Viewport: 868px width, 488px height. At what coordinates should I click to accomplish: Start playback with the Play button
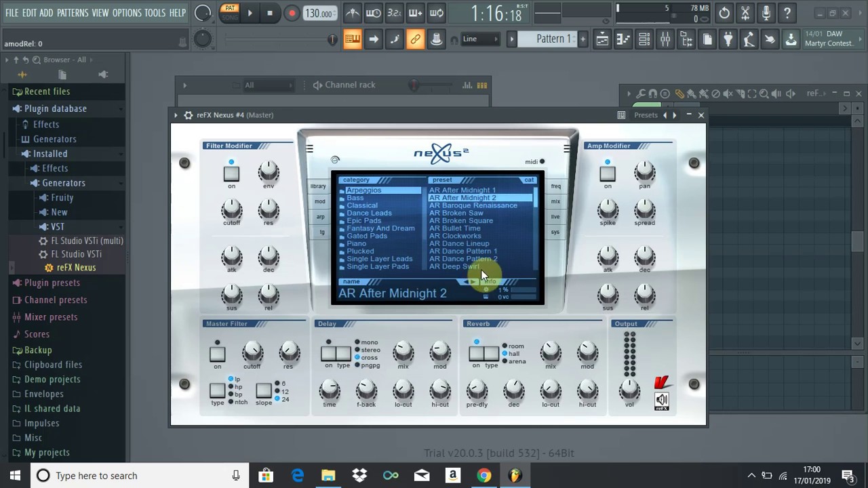coord(250,13)
